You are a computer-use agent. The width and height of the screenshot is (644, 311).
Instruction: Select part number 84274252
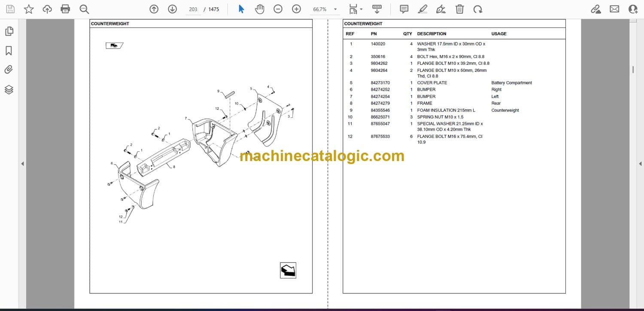coord(380,90)
